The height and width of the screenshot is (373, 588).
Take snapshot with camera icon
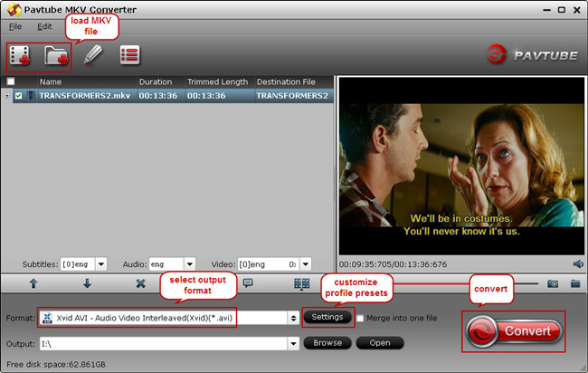click(x=553, y=283)
